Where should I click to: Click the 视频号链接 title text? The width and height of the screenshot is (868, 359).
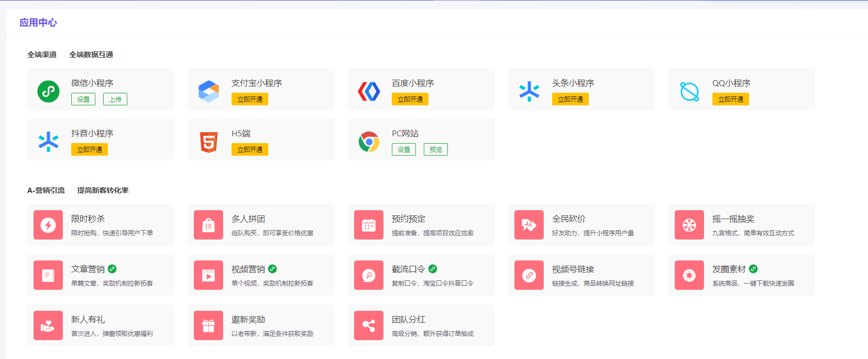click(x=573, y=269)
